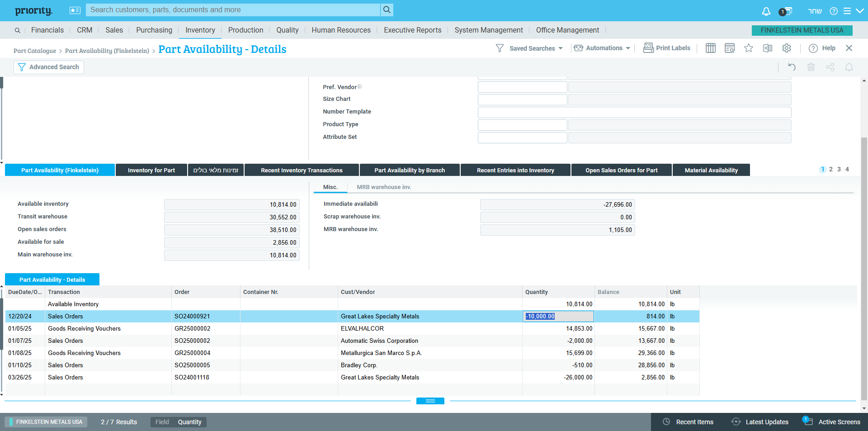Click the FINKELSTEIN METALS USA company badge
The image size is (868, 431).
click(x=802, y=30)
